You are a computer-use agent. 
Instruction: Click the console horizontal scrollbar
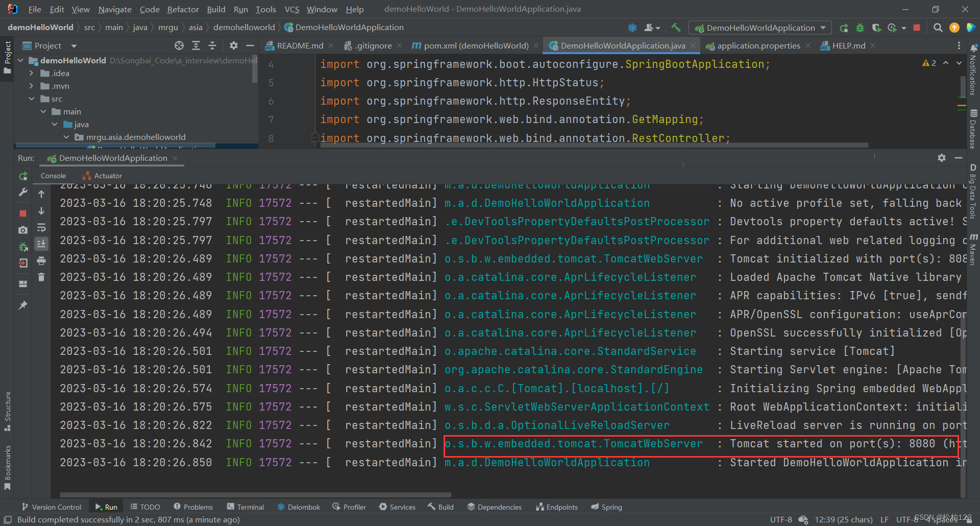click(x=256, y=494)
